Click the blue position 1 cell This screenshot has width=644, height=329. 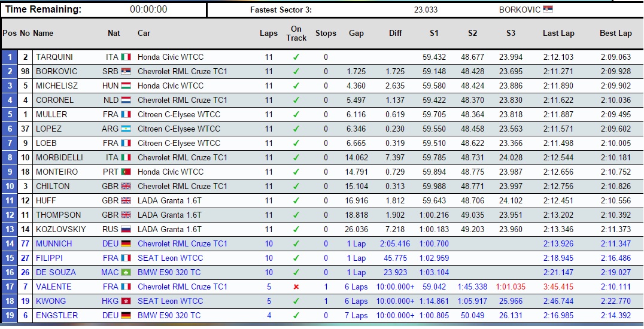click(x=10, y=57)
